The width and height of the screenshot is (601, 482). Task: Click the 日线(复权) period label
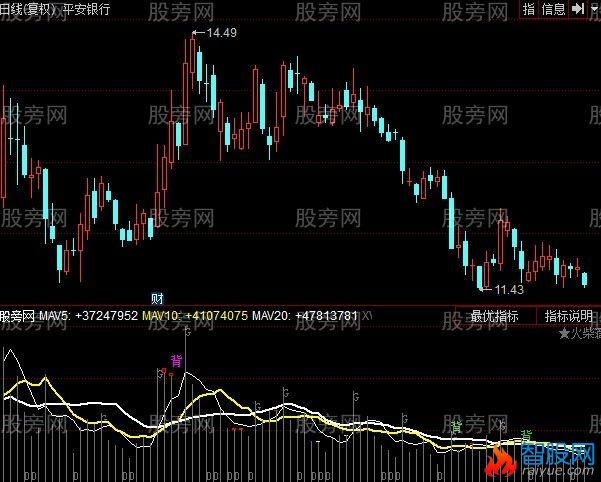pos(29,8)
